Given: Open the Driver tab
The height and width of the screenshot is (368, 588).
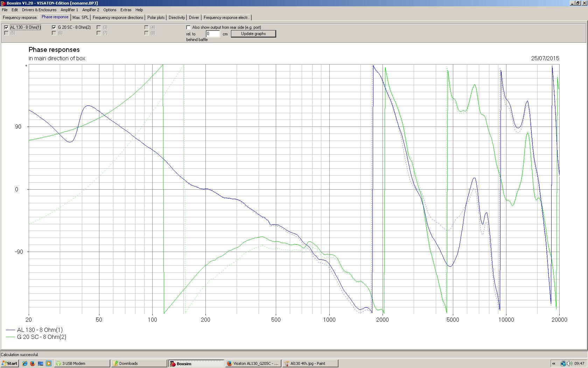Looking at the screenshot, I should tap(194, 18).
